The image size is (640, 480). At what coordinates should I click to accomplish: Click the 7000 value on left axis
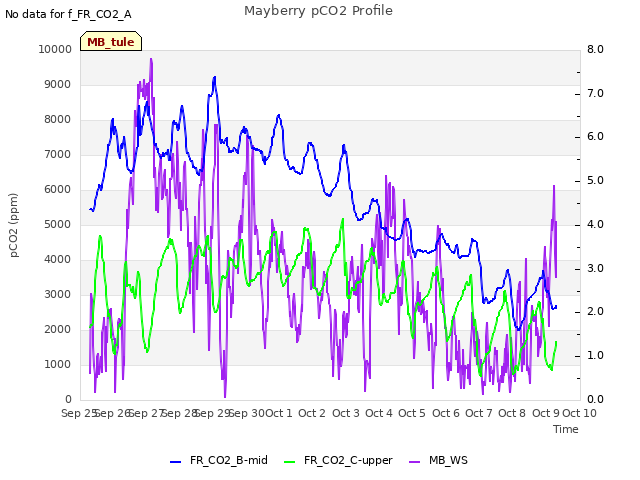58,154
